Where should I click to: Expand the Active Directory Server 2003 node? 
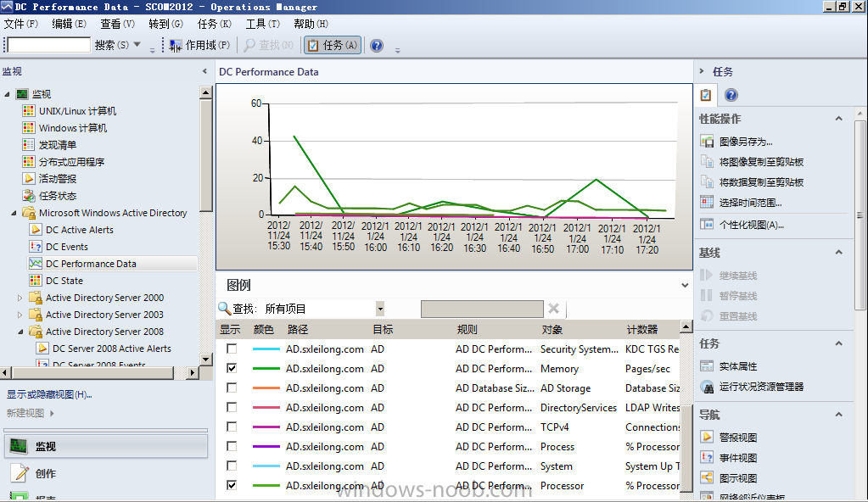(x=20, y=315)
